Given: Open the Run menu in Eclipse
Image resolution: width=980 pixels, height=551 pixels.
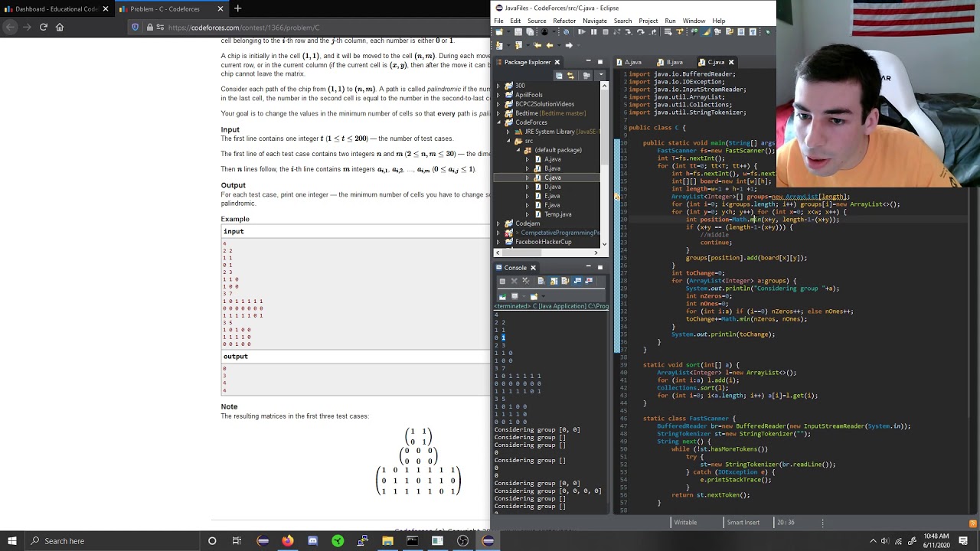Looking at the screenshot, I should pos(670,21).
